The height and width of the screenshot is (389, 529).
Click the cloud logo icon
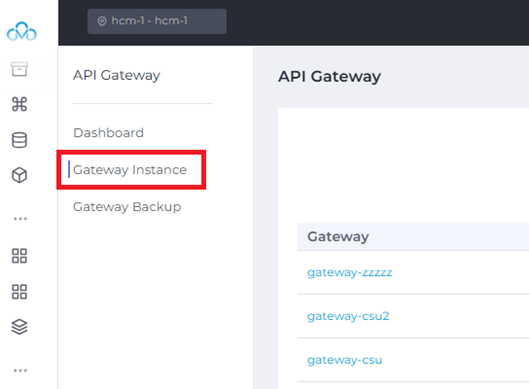[x=22, y=31]
